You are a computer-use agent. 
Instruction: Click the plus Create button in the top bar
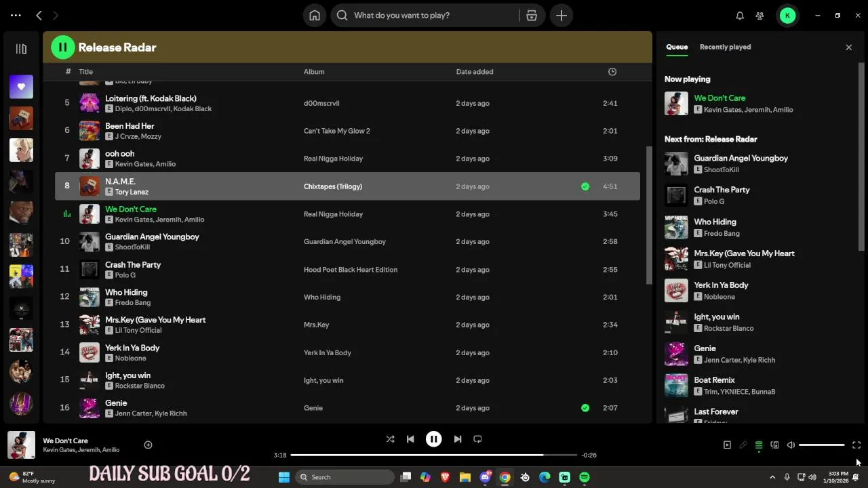pos(561,16)
